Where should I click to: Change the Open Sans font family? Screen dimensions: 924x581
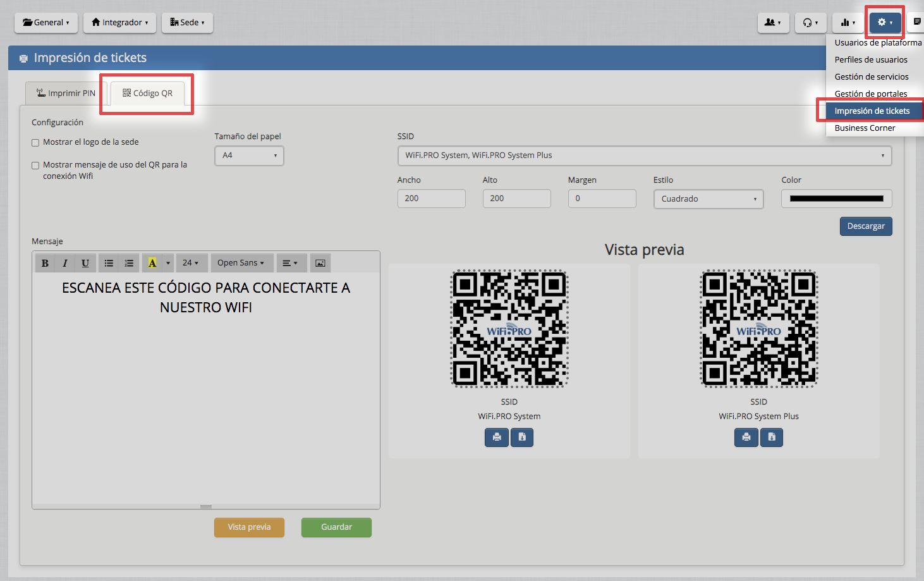click(241, 263)
